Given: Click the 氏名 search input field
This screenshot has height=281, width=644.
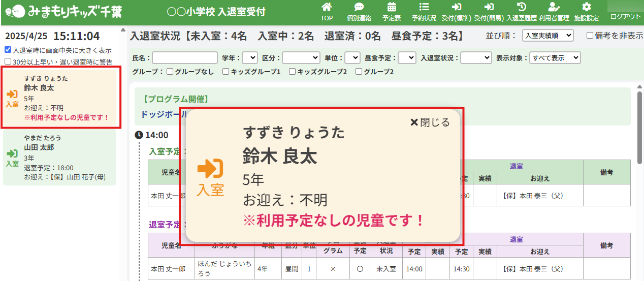Looking at the screenshot, I should click(x=185, y=58).
